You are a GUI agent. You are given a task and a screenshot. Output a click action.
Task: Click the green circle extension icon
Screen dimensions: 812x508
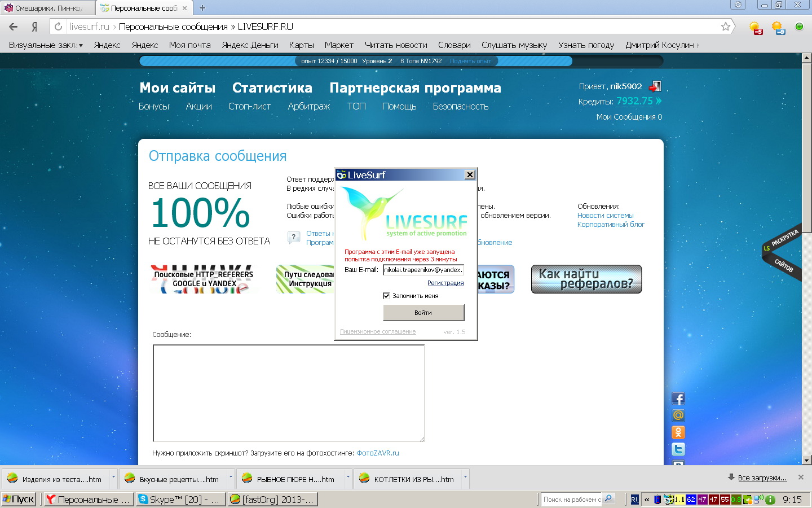point(799,27)
